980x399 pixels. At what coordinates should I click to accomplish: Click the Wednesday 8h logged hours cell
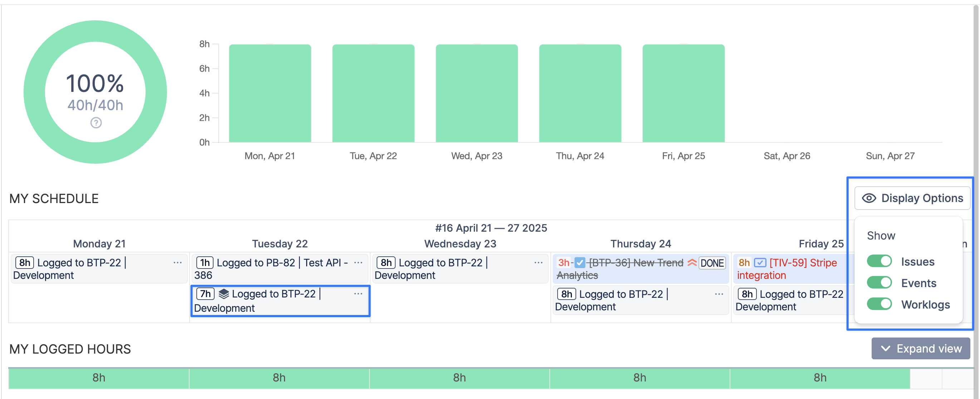[x=459, y=378]
